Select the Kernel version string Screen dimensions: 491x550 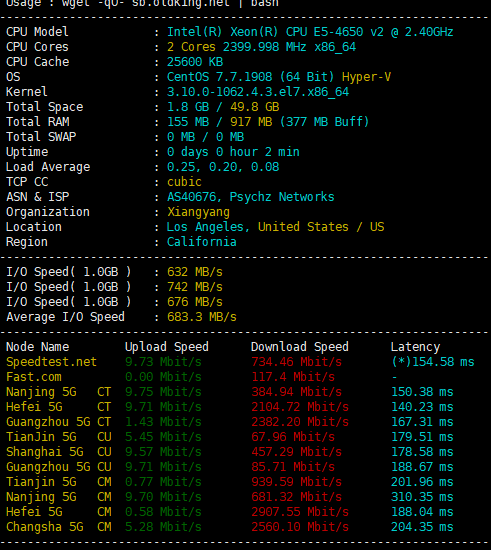pyautogui.click(x=258, y=92)
